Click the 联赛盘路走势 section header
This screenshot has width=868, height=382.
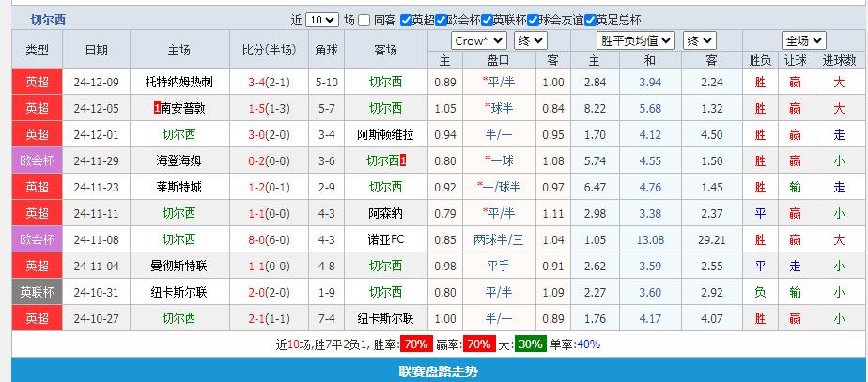tap(438, 372)
